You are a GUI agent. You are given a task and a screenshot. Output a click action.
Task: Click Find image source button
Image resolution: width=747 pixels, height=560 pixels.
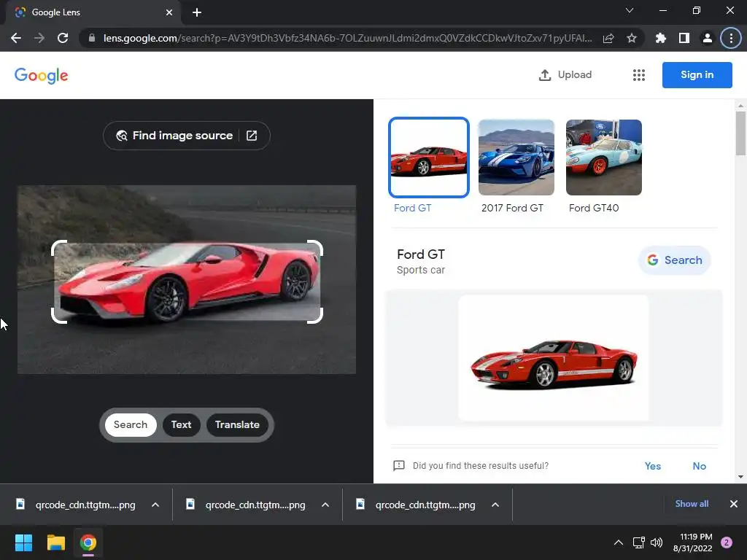187,136
